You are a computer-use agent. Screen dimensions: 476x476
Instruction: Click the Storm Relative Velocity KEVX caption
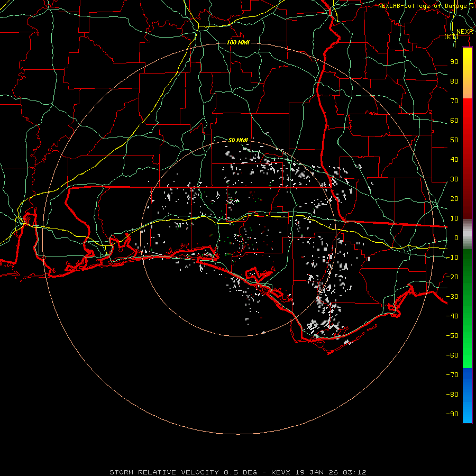tap(238, 472)
